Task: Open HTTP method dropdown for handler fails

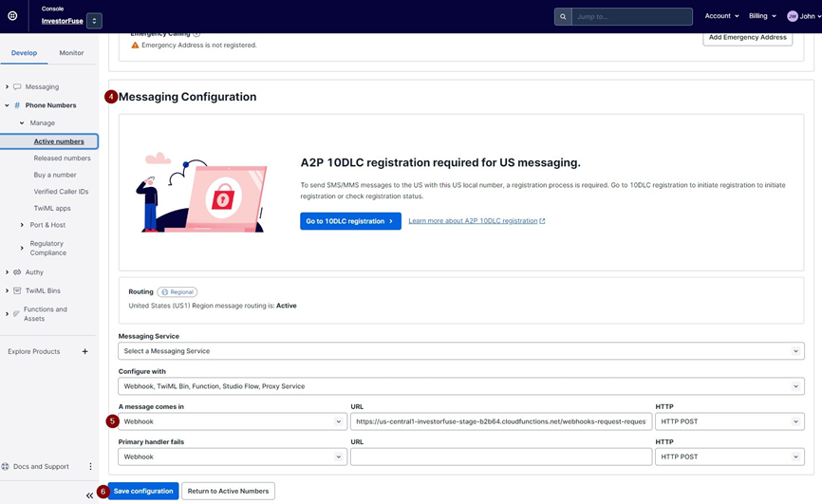Action: (x=729, y=457)
